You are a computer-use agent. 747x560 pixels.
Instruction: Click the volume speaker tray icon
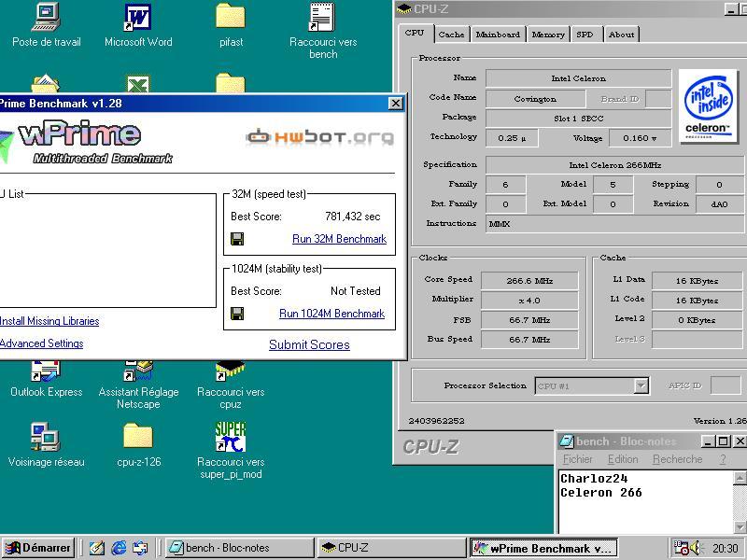(x=696, y=548)
